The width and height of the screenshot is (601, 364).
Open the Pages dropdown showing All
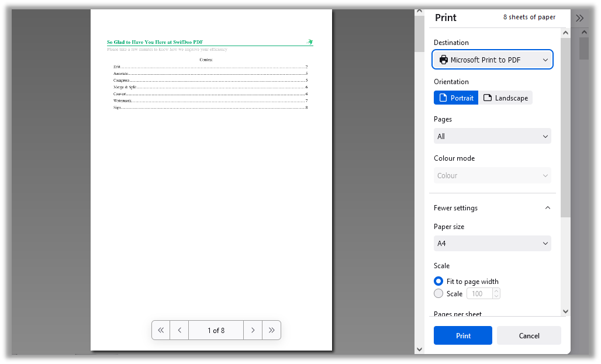coord(492,136)
